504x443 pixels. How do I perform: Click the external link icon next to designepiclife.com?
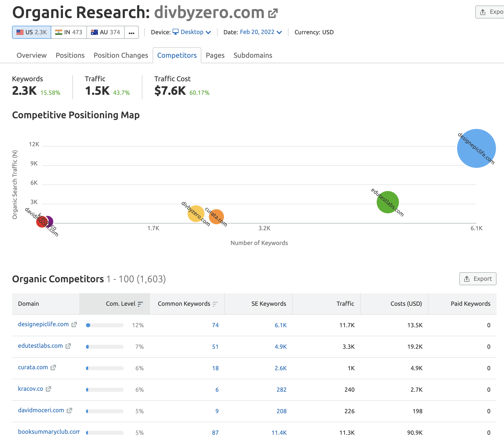click(x=74, y=324)
